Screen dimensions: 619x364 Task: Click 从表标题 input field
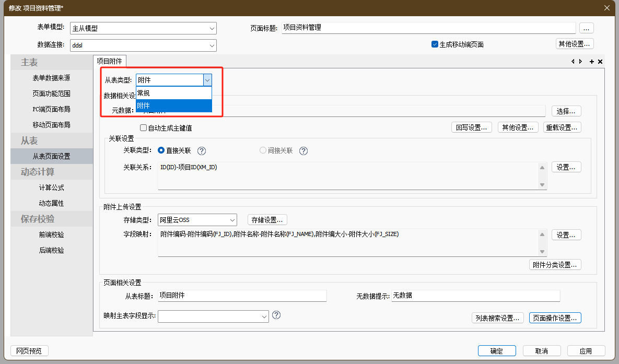pyautogui.click(x=242, y=296)
